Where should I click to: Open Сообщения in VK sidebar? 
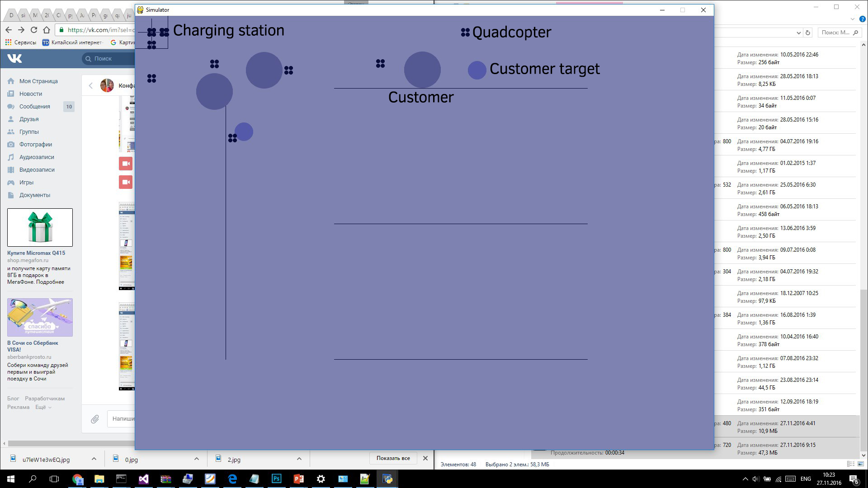pyautogui.click(x=34, y=107)
